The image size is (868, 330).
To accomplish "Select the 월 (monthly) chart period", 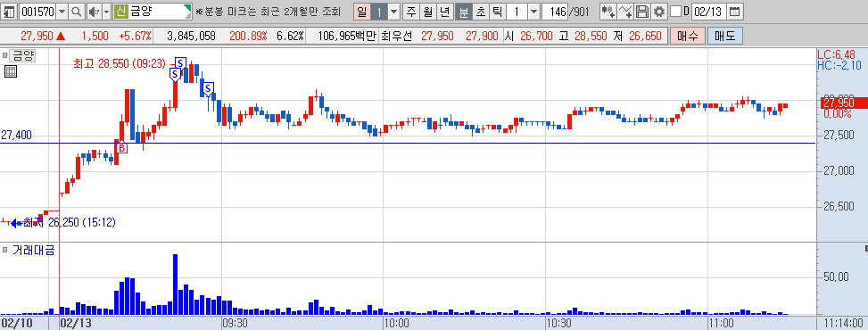I will click(427, 11).
